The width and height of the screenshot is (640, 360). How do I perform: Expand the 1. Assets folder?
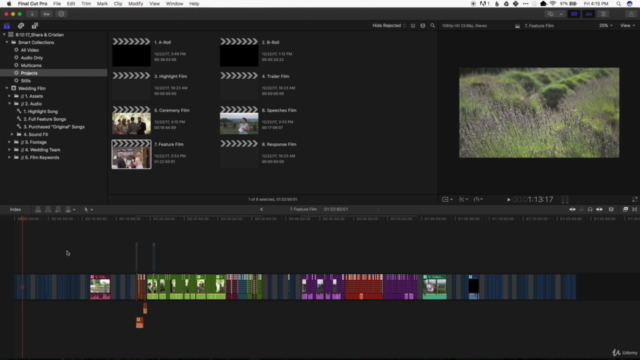tap(9, 96)
